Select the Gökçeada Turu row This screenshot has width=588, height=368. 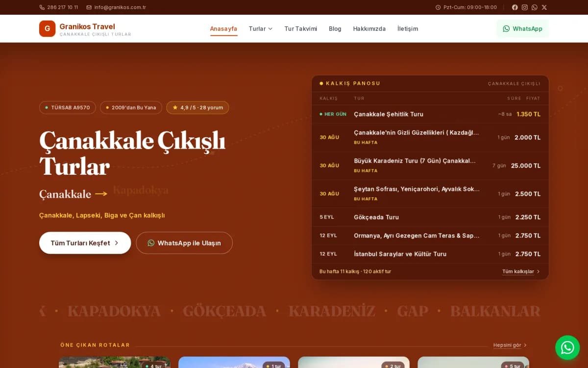click(x=430, y=217)
